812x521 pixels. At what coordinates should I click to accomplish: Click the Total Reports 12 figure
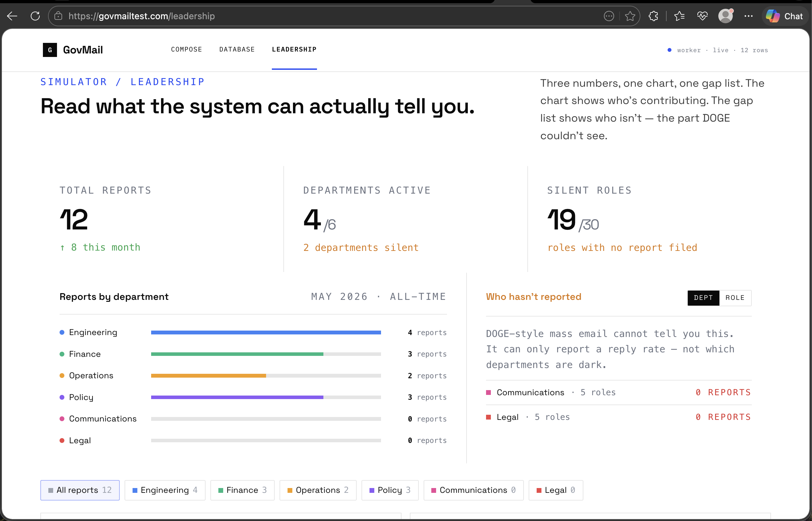click(x=74, y=219)
